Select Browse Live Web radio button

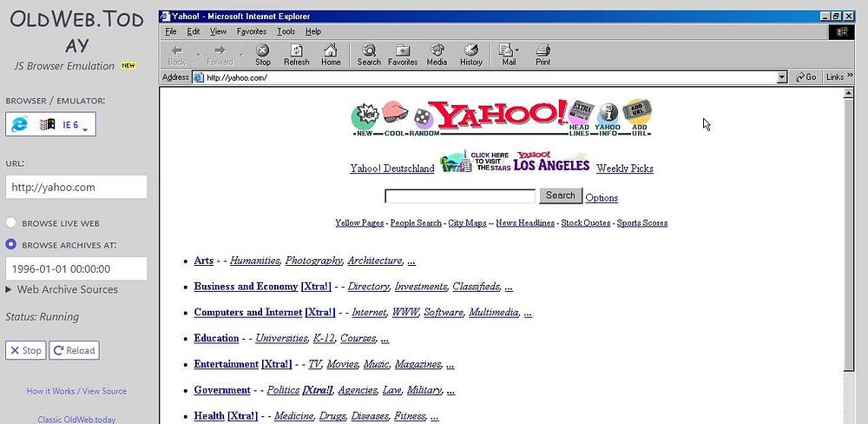coord(10,222)
